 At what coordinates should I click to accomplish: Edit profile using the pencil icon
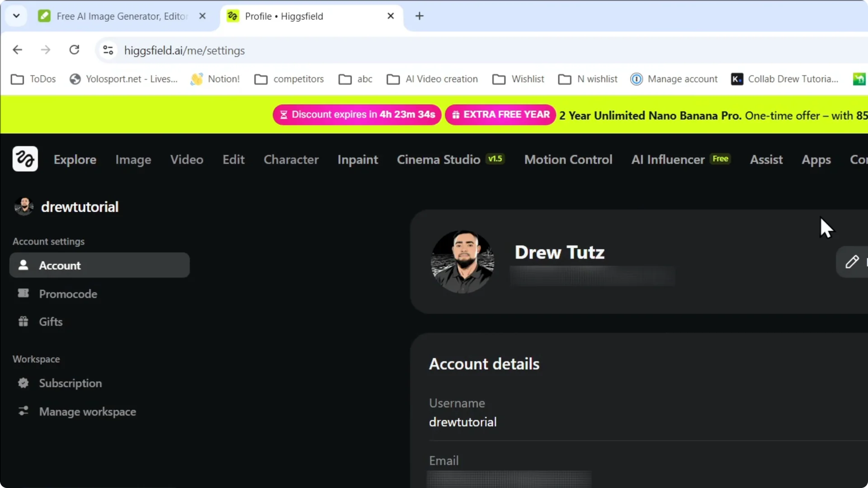click(x=853, y=262)
